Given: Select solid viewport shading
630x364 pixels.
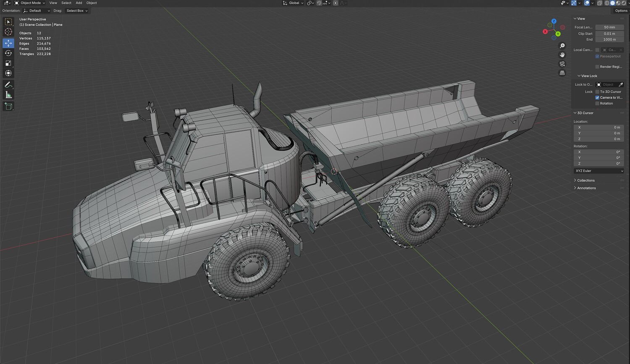Looking at the screenshot, I should [x=613, y=3].
